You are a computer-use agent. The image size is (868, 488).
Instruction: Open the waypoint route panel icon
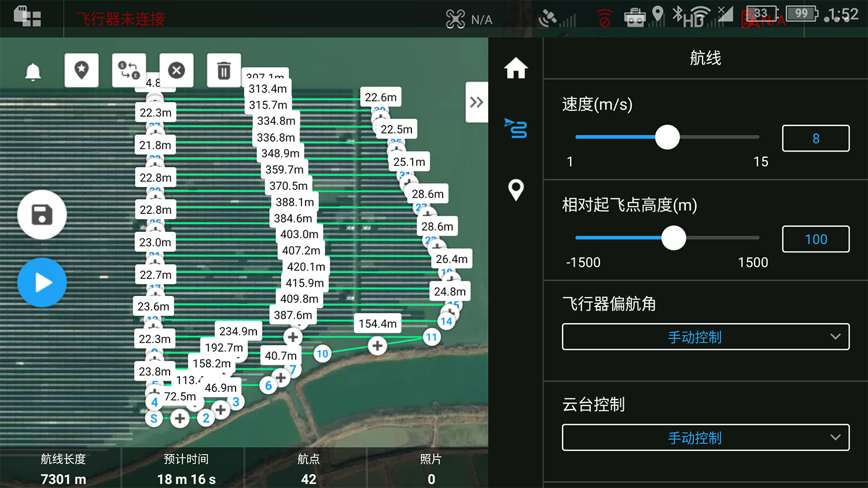516,128
